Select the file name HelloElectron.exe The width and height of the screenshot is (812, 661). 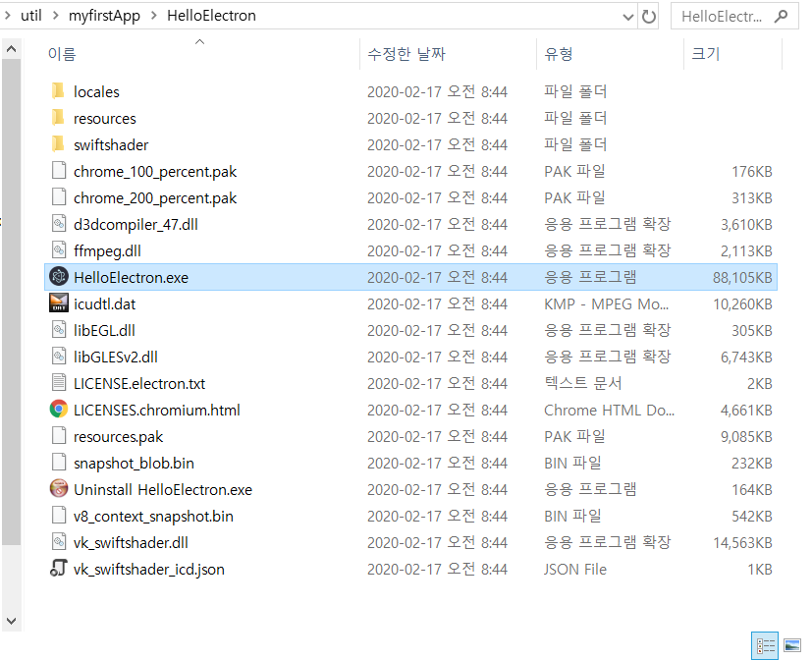click(x=131, y=278)
